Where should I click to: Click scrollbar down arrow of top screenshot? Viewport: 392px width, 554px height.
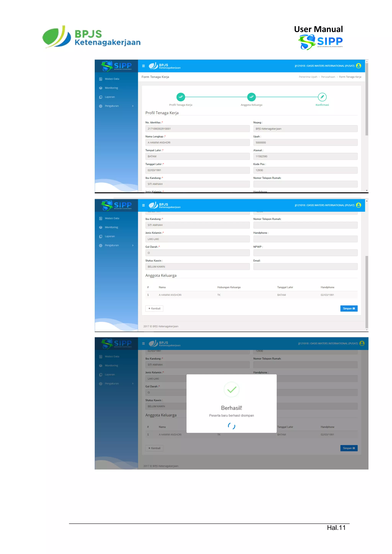coord(367,190)
